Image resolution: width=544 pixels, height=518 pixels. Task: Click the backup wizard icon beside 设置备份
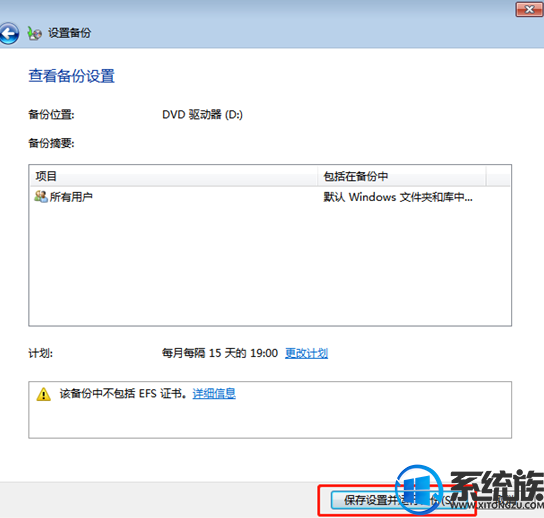tap(34, 33)
